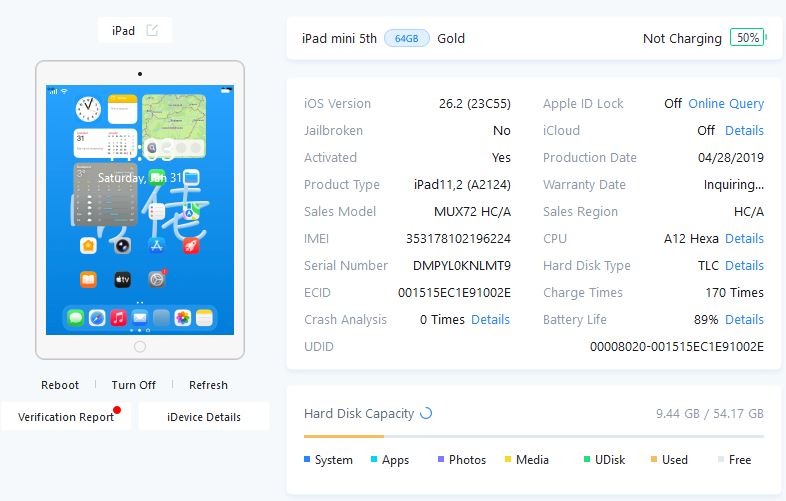The image size is (786, 501).
Task: Click the iPad mini 5th model name
Action: tap(339, 39)
